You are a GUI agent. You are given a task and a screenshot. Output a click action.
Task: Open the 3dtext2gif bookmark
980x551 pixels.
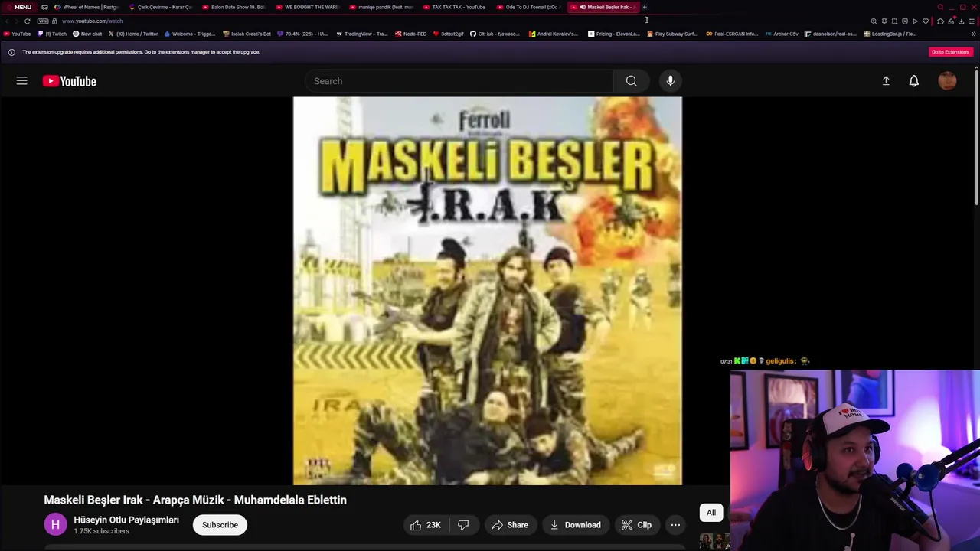(x=449, y=34)
